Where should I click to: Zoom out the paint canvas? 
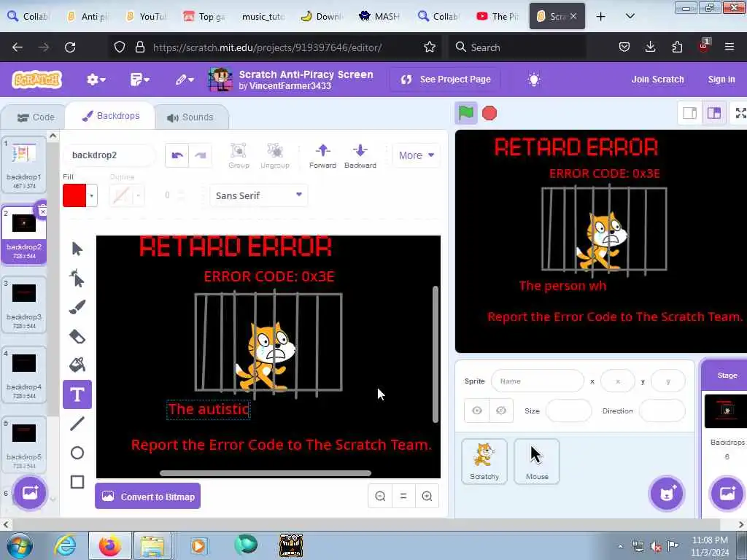(x=380, y=496)
